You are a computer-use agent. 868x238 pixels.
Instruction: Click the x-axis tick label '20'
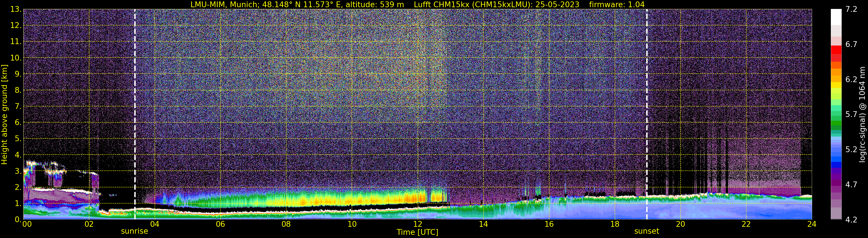pyautogui.click(x=680, y=224)
